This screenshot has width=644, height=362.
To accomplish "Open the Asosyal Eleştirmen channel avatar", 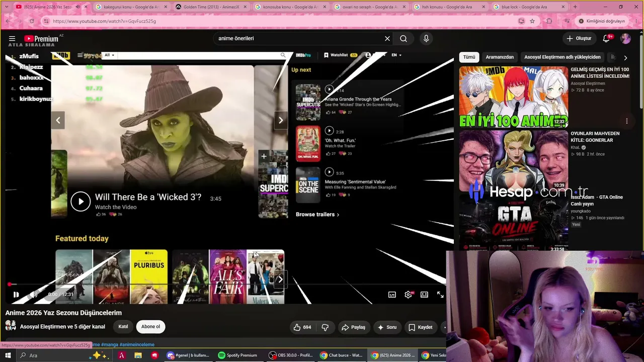I will (x=10, y=326).
